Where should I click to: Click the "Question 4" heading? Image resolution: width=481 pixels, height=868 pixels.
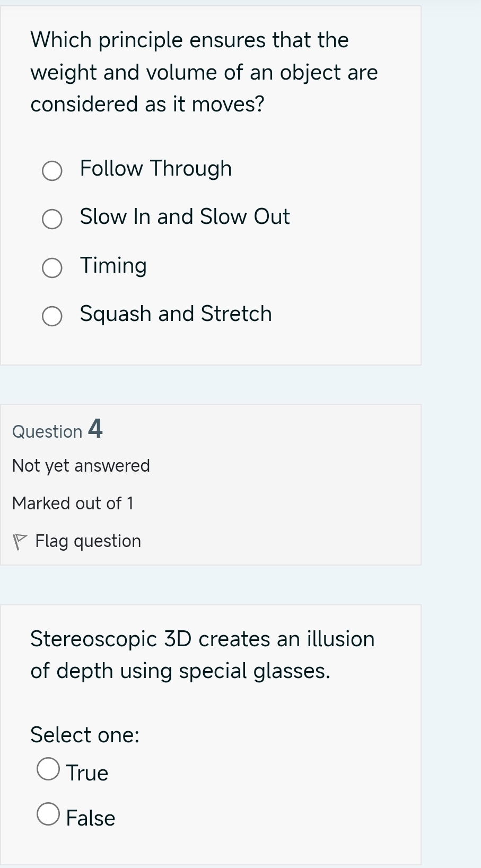[x=57, y=430]
